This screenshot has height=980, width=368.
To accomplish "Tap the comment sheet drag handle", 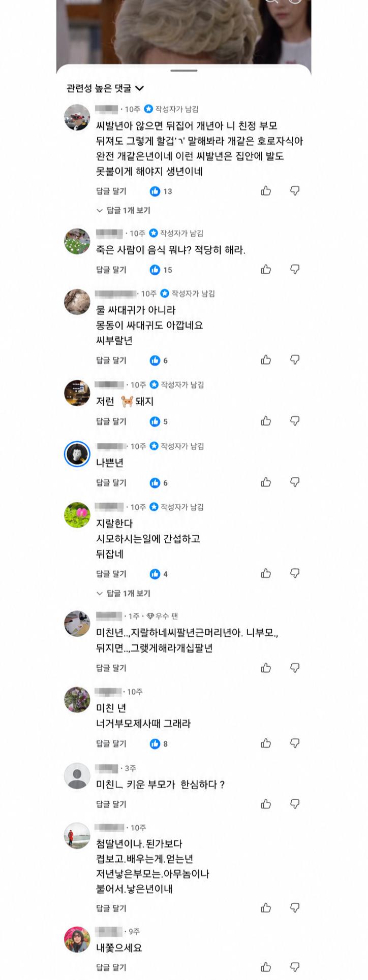I will point(183,71).
